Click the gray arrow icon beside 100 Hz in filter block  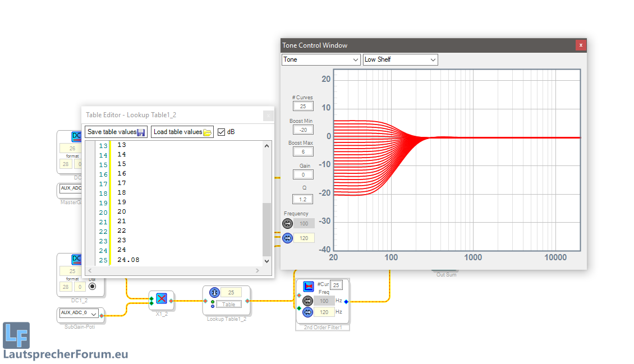point(307,301)
